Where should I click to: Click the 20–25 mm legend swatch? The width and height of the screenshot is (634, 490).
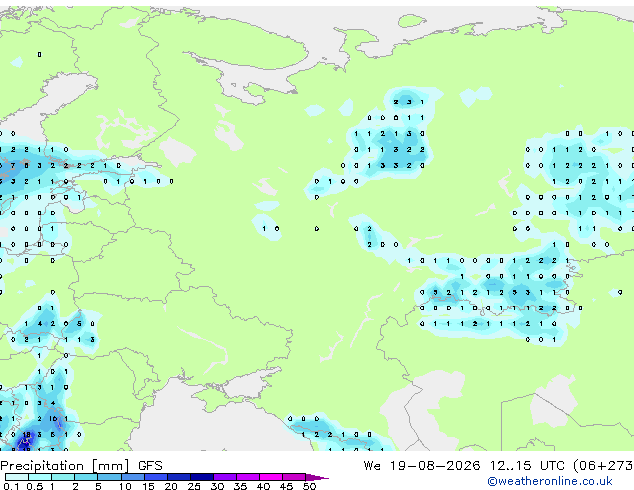pyautogui.click(x=179, y=477)
